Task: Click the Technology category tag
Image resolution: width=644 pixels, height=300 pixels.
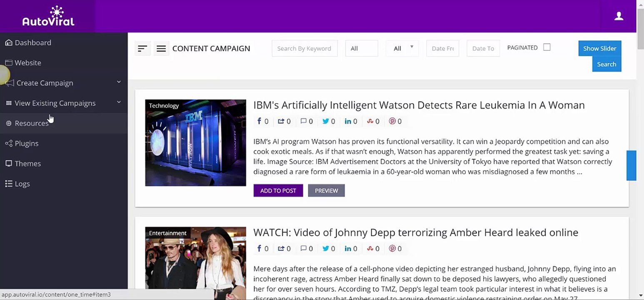Action: pos(164,106)
